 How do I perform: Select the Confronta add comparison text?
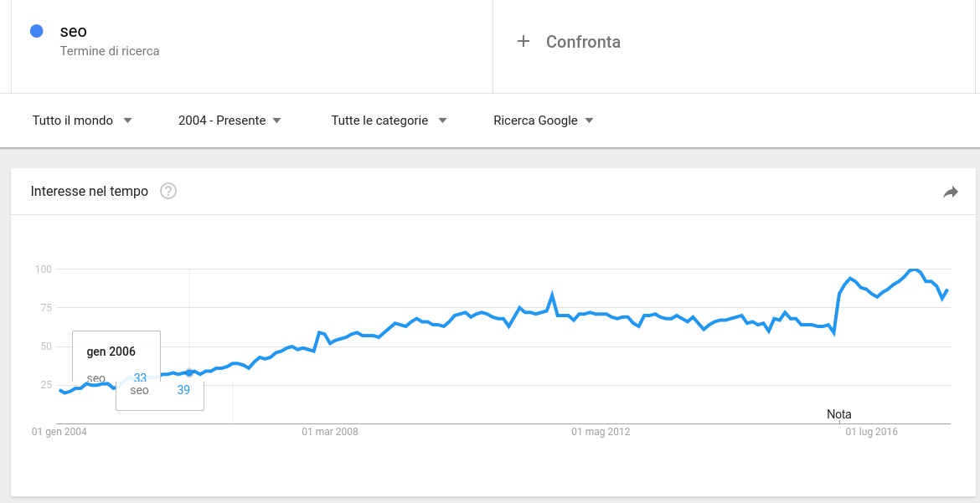pyautogui.click(x=583, y=42)
